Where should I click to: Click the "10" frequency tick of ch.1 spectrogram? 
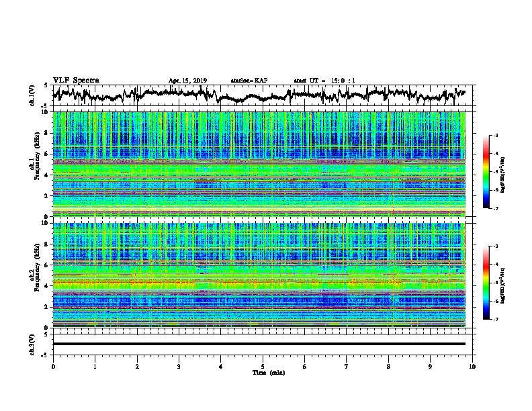click(x=45, y=112)
